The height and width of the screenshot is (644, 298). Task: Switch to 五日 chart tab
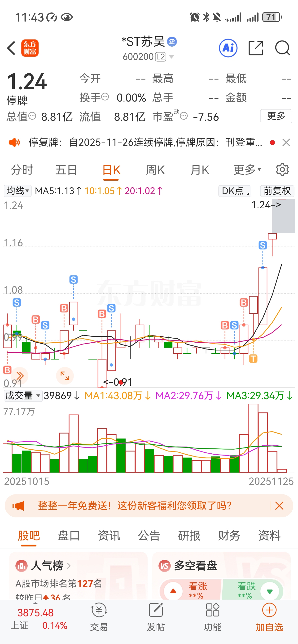click(x=66, y=170)
